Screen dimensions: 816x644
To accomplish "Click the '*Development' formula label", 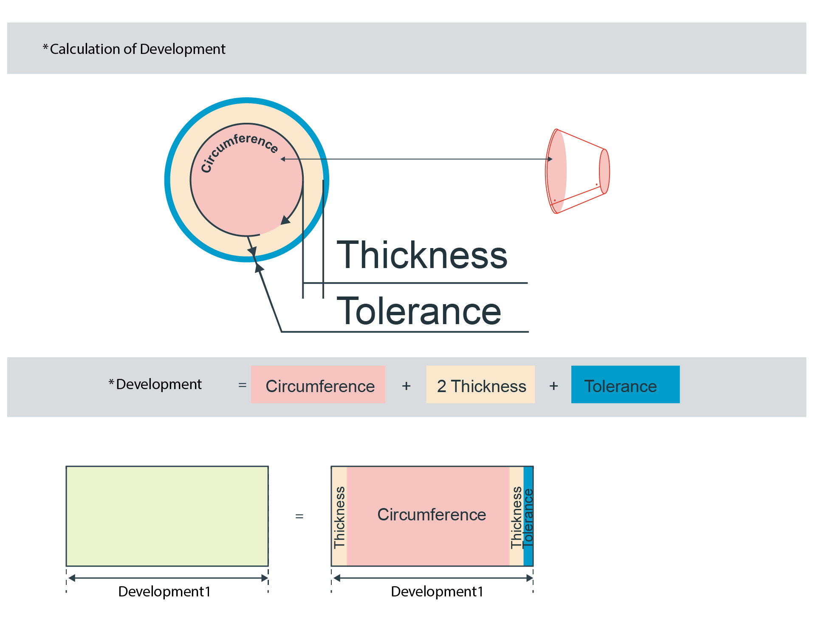I will click(155, 384).
